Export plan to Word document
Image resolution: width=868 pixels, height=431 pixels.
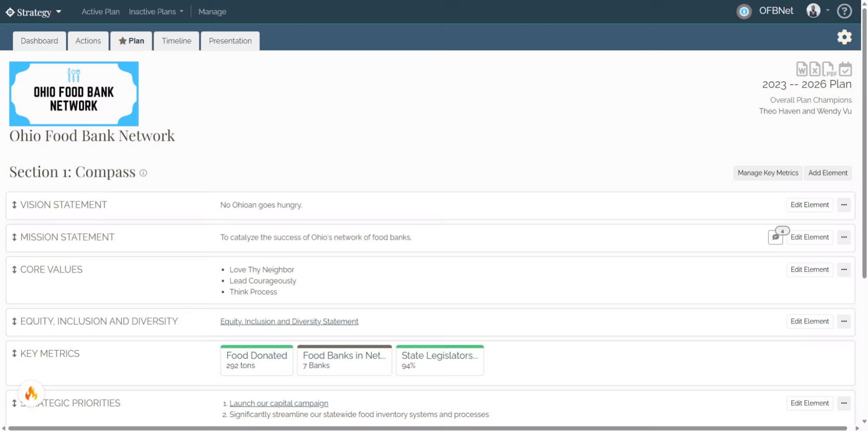802,69
